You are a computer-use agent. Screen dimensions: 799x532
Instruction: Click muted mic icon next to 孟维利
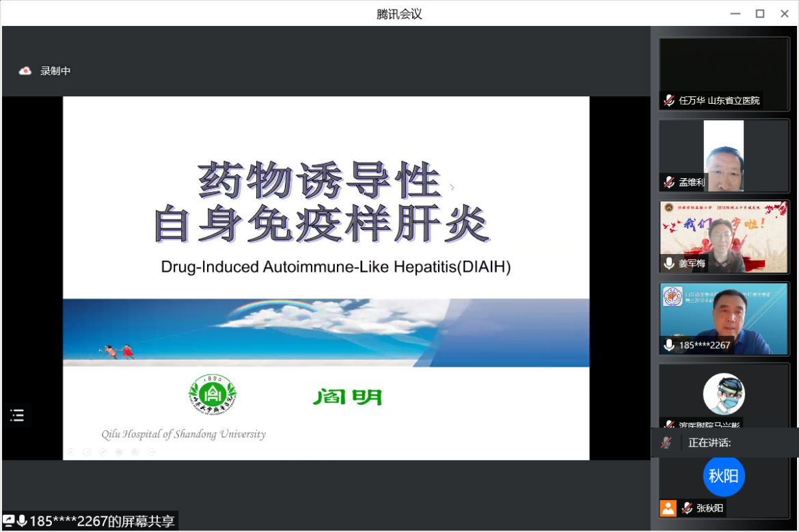tap(669, 182)
